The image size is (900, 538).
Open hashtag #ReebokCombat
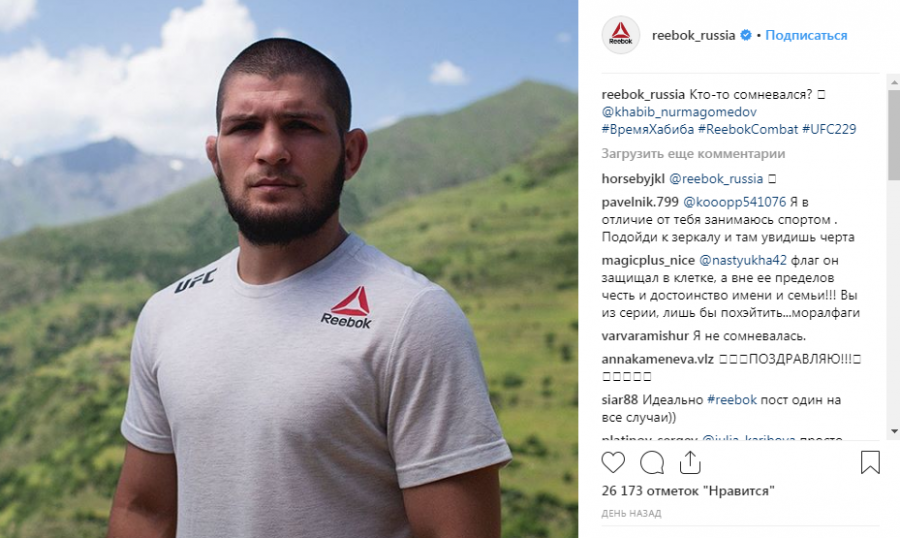(x=748, y=129)
